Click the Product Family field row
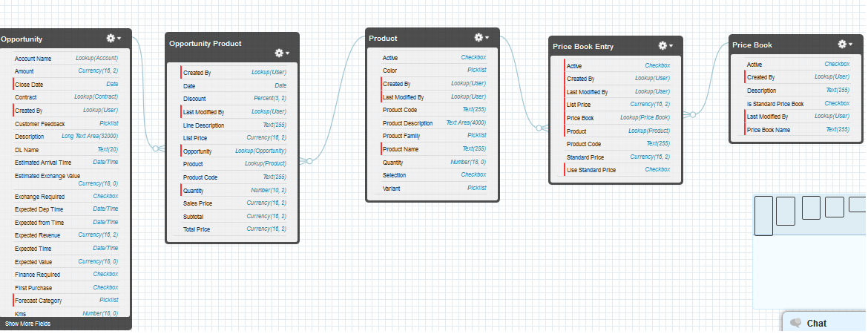This screenshot has width=868, height=334. point(434,136)
